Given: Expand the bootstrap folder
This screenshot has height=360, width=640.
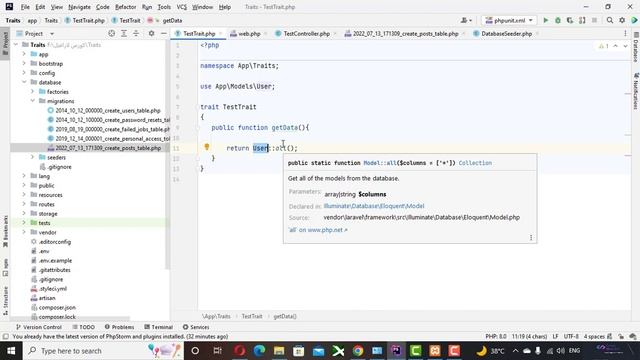Looking at the screenshot, I should (24, 63).
